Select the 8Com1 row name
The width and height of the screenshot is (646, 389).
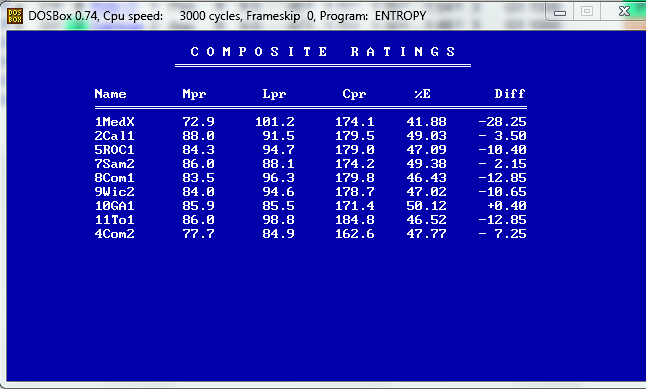pyautogui.click(x=115, y=178)
